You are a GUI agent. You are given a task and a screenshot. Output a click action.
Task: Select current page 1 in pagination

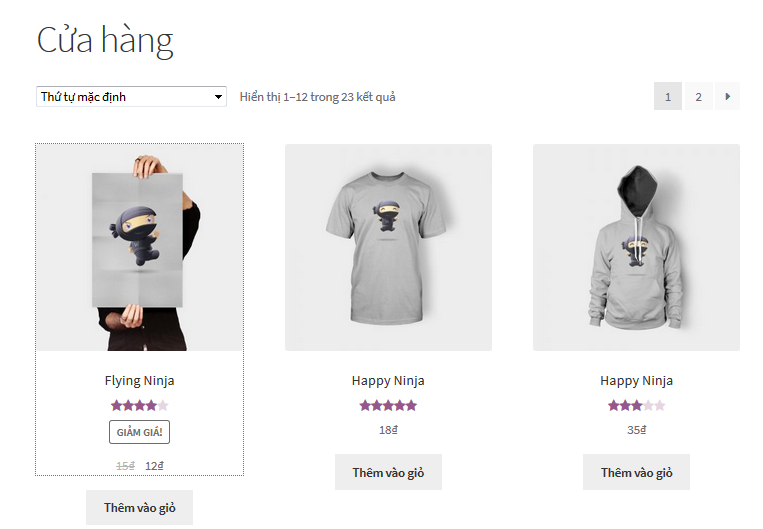tap(668, 97)
